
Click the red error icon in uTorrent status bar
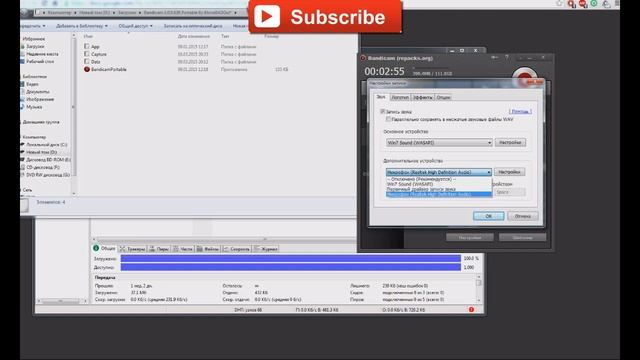471,310
